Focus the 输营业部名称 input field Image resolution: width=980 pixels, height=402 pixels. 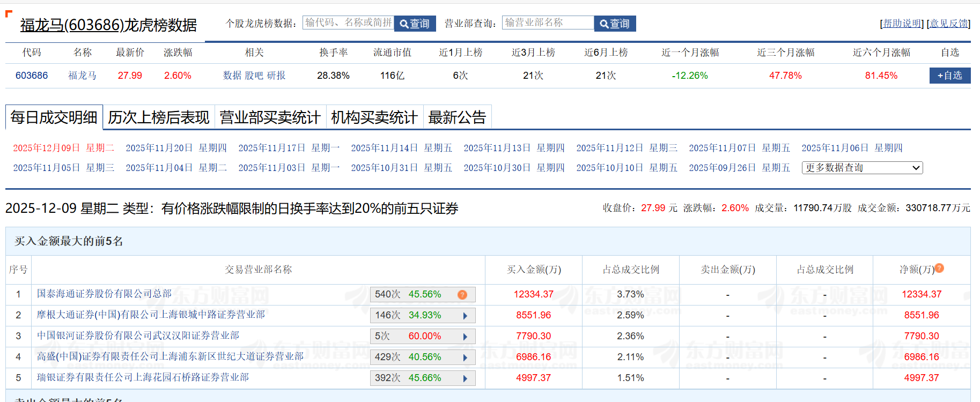[x=548, y=23]
